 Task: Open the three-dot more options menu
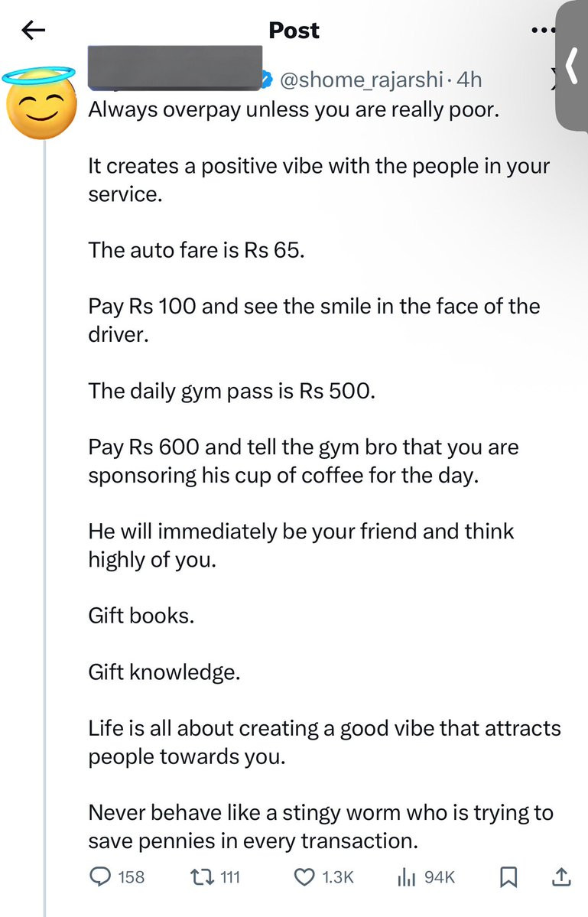click(x=543, y=30)
